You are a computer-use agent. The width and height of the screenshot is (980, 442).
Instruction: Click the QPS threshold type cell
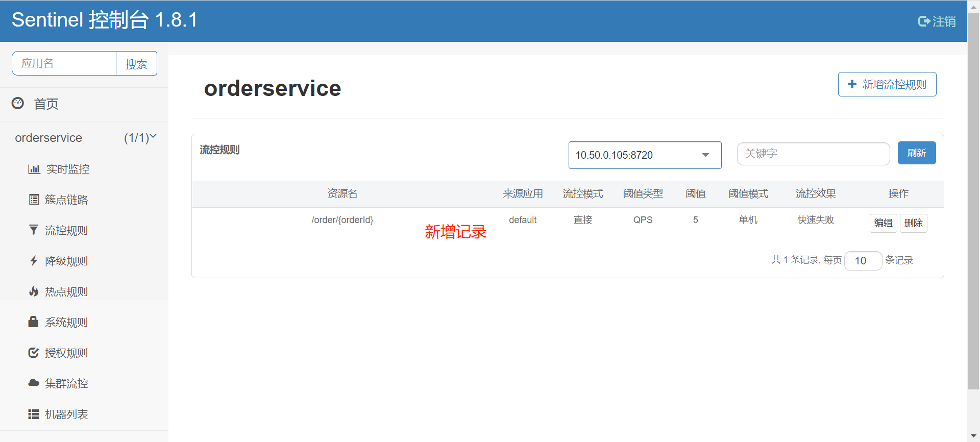pos(643,220)
